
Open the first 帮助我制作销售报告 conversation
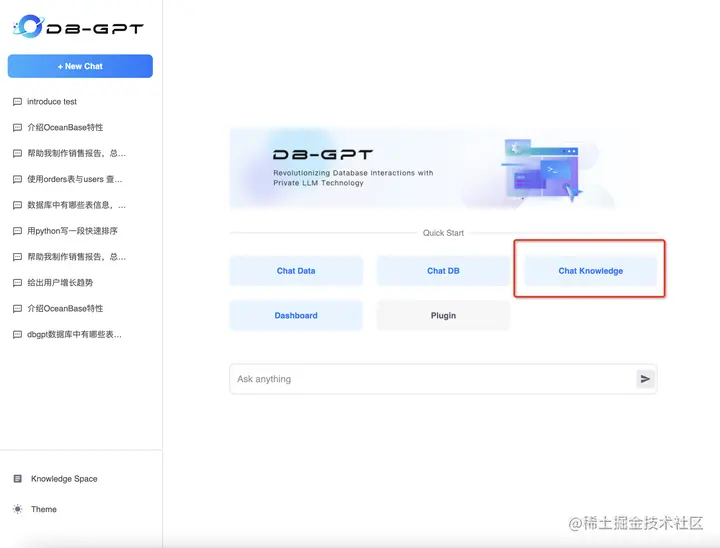(x=77, y=153)
